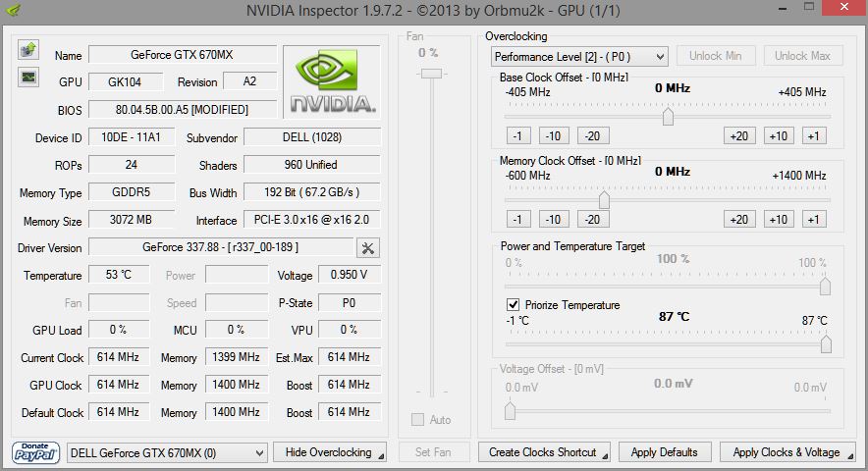
Task: Open the DELL GeForce GTX 670MX GPU selector
Action: pyautogui.click(x=167, y=453)
